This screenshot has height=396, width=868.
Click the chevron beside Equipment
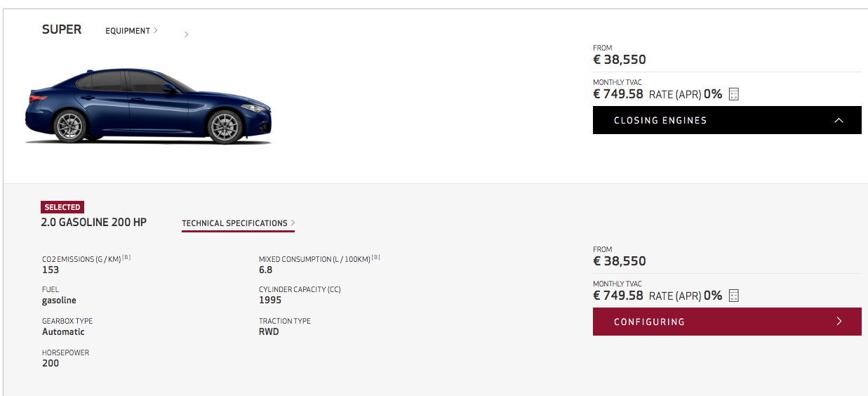(x=155, y=30)
